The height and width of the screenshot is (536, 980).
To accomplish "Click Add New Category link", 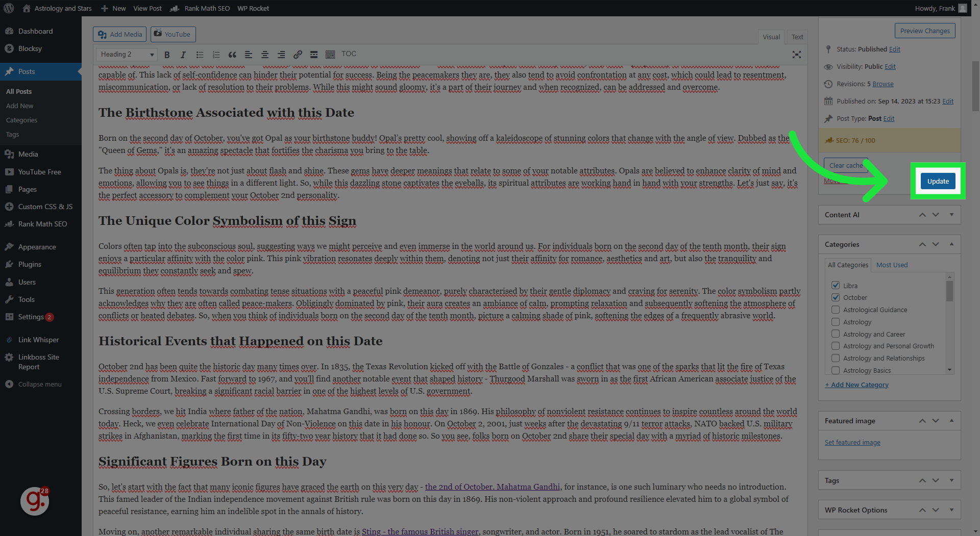I will coord(856,385).
